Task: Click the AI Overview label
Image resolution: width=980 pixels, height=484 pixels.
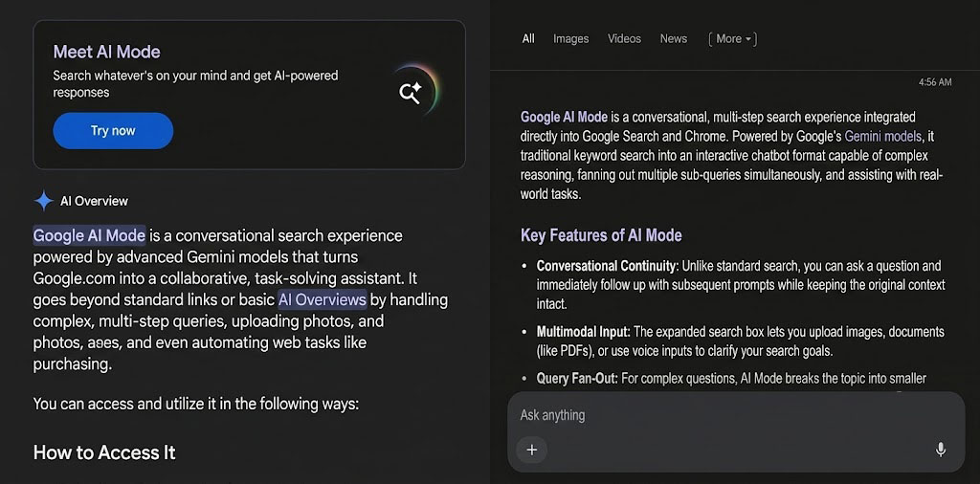Action: 94,201
